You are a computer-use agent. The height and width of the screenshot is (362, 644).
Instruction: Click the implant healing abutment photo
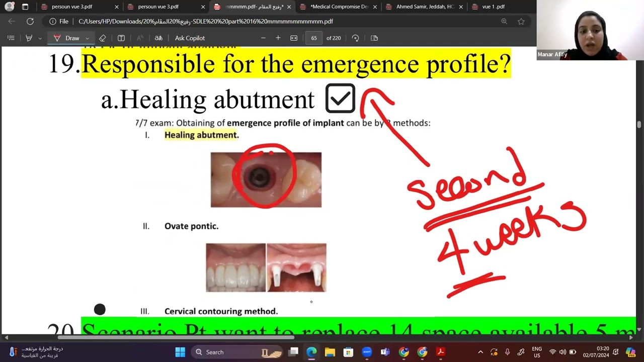[266, 179]
